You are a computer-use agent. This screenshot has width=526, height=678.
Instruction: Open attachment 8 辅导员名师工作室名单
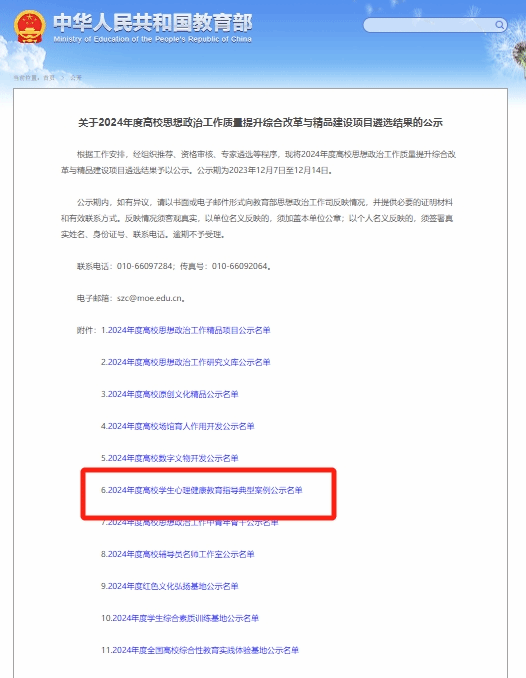(177, 554)
